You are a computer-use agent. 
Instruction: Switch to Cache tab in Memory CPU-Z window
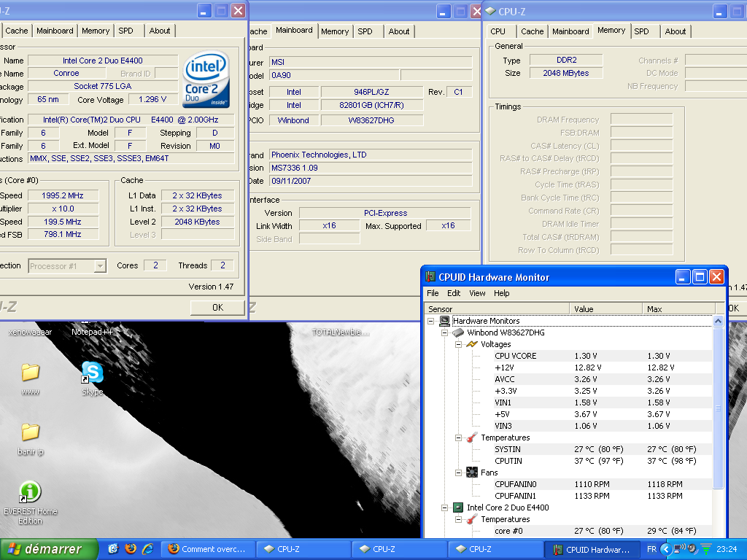click(532, 31)
